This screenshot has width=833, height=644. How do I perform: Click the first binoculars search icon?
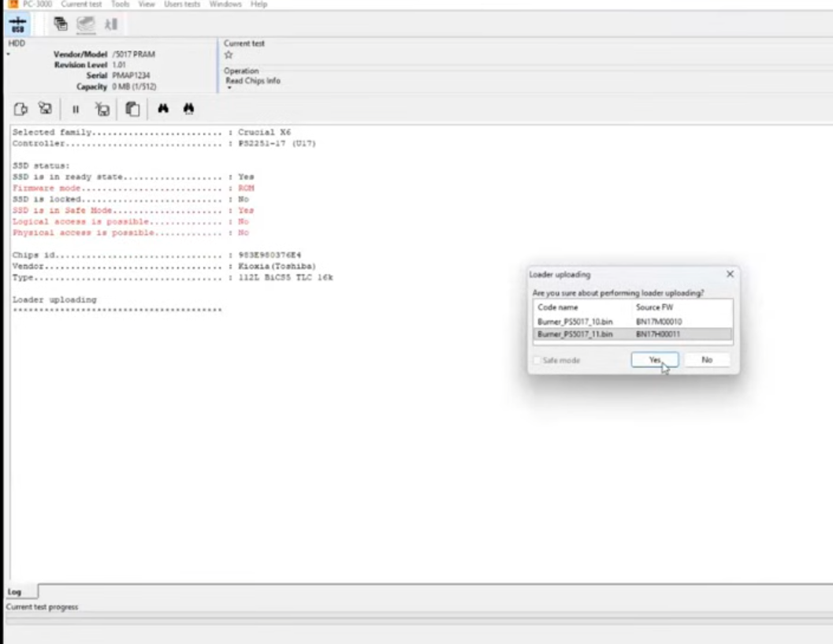(163, 109)
